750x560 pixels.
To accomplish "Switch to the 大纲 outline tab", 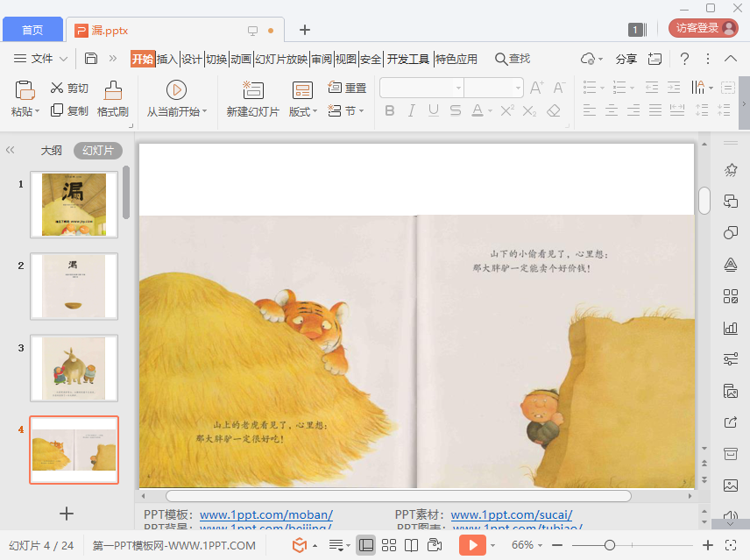I will click(51, 150).
